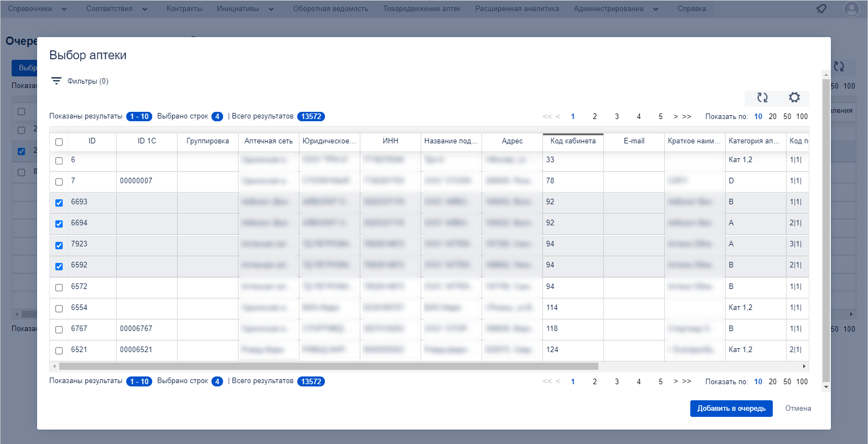Go to next page arrow in top pagination
Image resolution: width=868 pixels, height=444 pixels.
pos(676,117)
